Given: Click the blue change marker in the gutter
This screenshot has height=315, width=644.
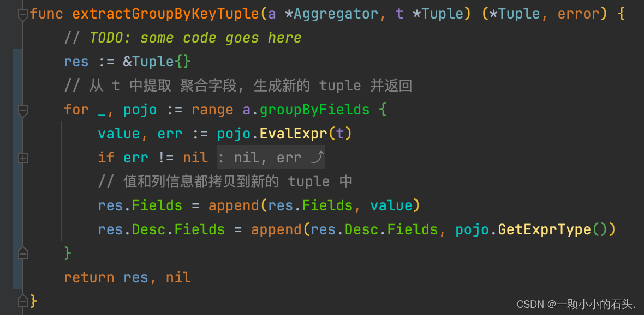Looking at the screenshot, I should point(17,169).
